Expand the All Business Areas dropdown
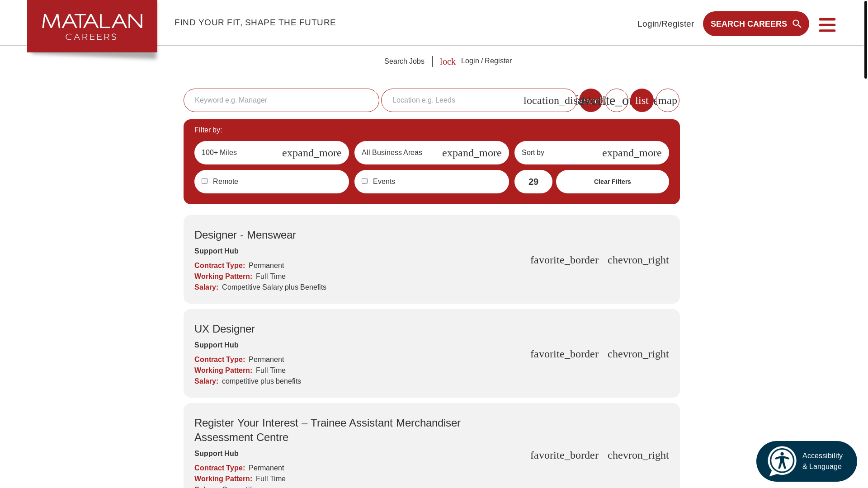The width and height of the screenshot is (868, 488). [432, 153]
